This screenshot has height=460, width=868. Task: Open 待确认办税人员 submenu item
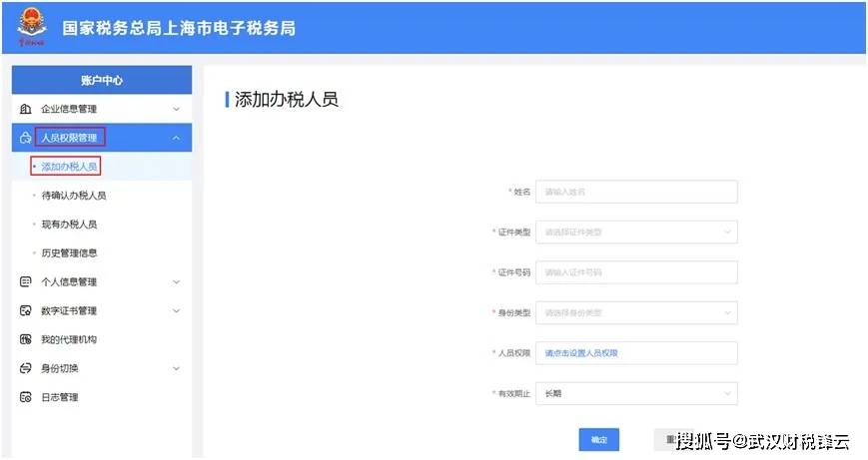point(102,196)
